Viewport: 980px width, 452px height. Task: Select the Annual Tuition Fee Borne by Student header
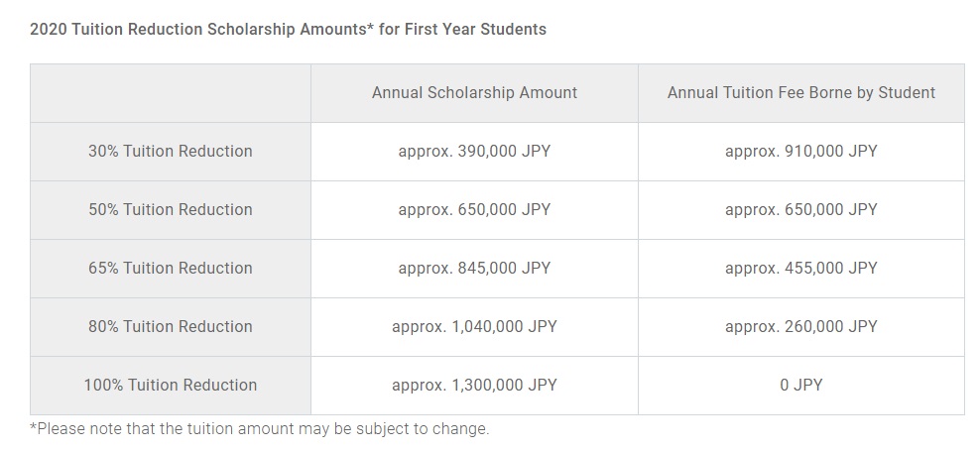tap(800, 93)
